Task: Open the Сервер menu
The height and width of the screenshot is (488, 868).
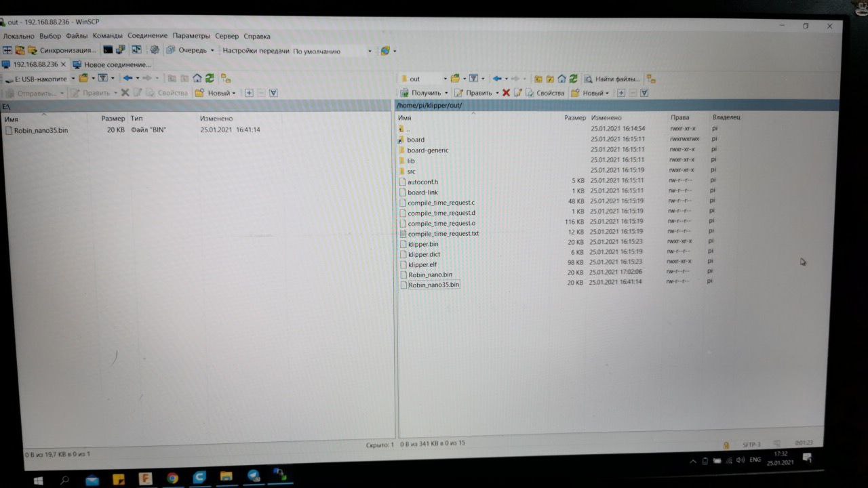Action: click(x=226, y=36)
